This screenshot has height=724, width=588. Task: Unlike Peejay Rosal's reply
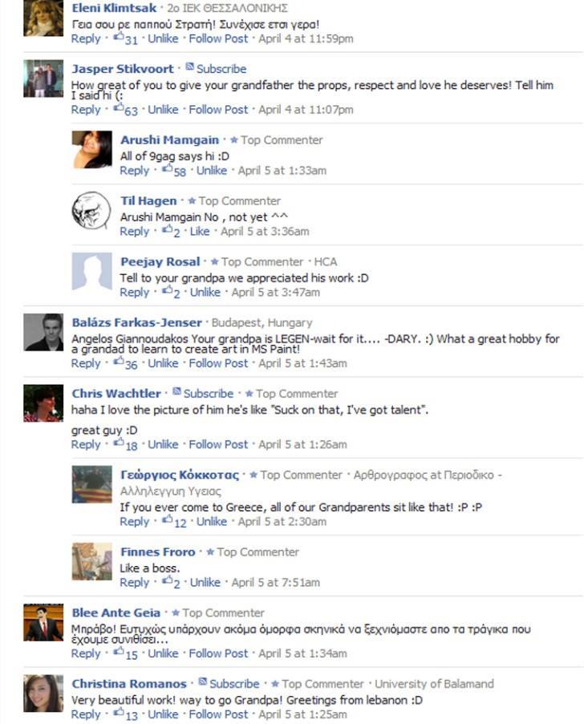(x=205, y=293)
